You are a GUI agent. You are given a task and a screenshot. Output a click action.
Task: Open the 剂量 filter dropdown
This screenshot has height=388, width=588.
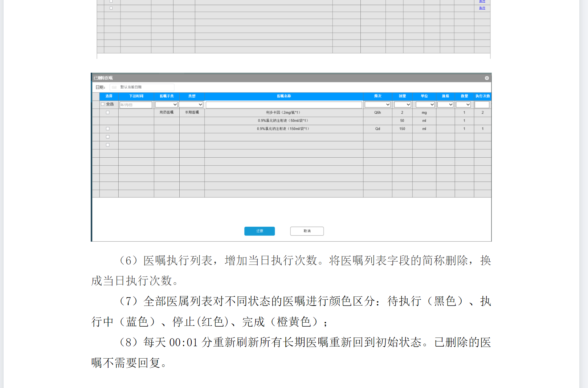403,105
